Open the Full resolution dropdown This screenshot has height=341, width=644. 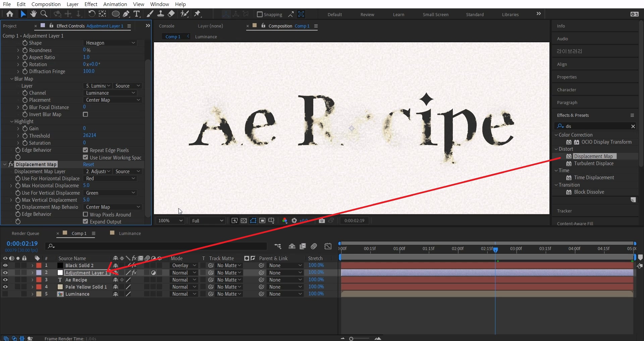(x=207, y=221)
